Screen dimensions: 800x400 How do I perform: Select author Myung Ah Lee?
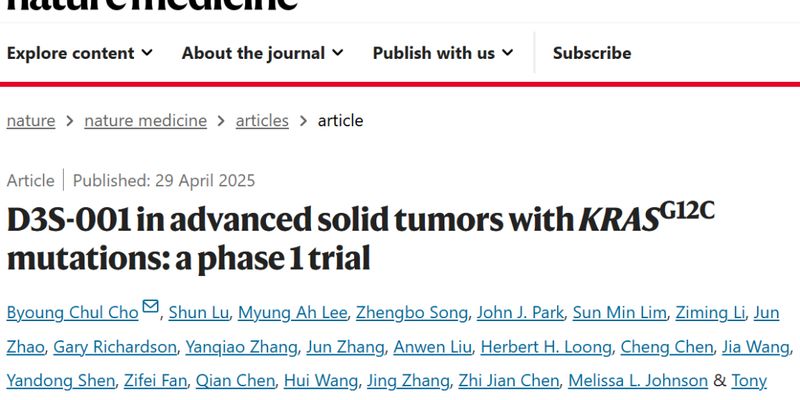[x=292, y=312]
